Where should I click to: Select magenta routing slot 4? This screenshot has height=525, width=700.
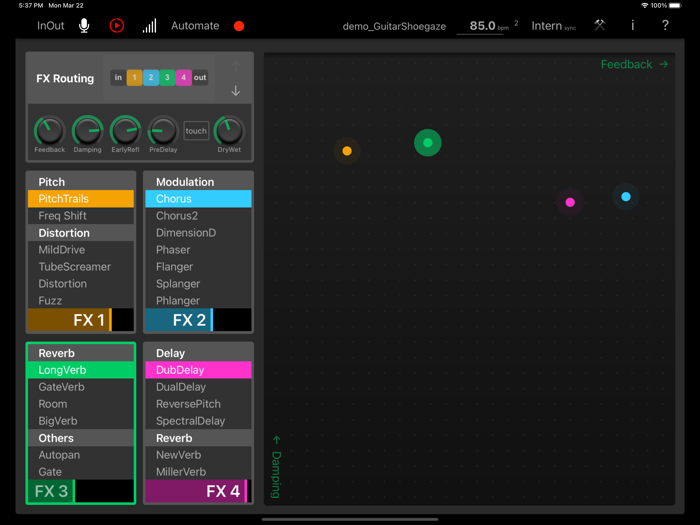pos(183,78)
